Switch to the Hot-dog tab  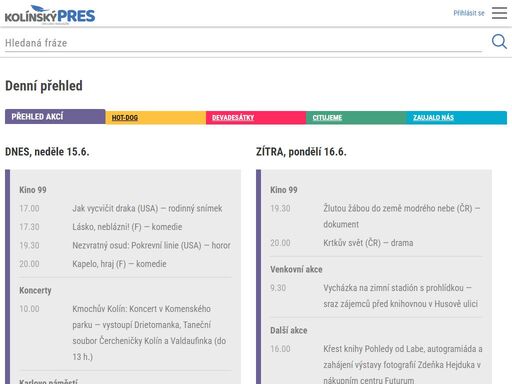click(x=156, y=118)
